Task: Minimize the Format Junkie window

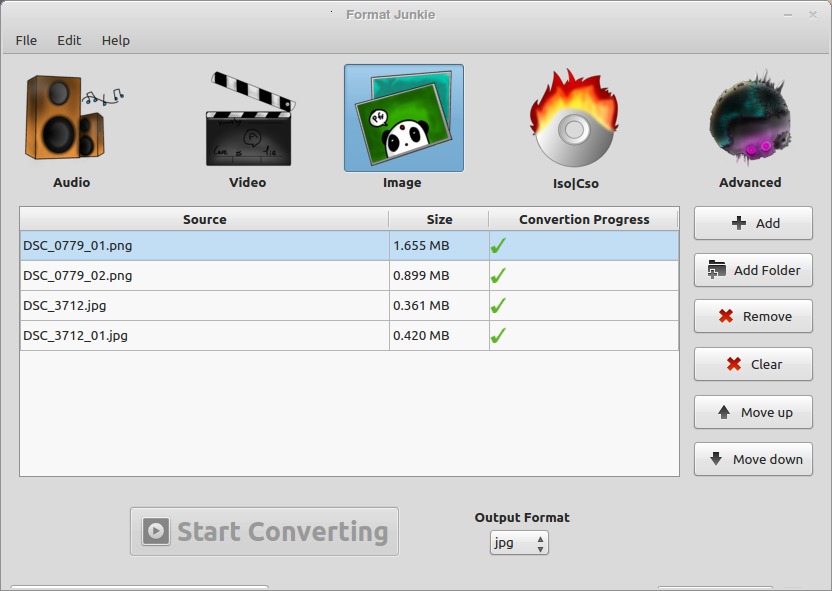Action: click(x=788, y=15)
